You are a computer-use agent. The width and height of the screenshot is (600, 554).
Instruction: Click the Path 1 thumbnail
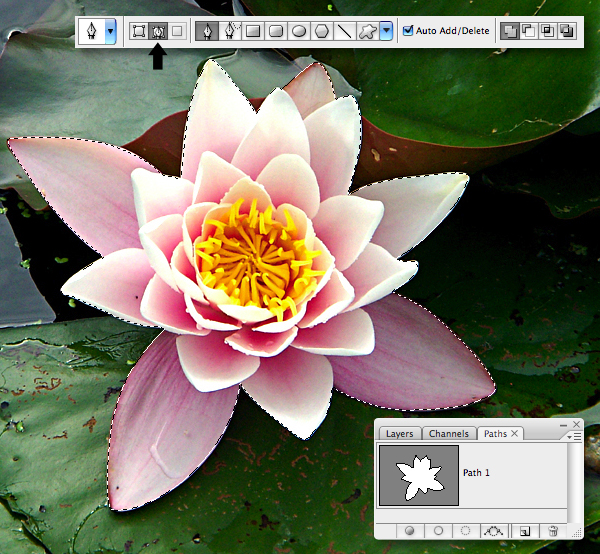pos(419,475)
